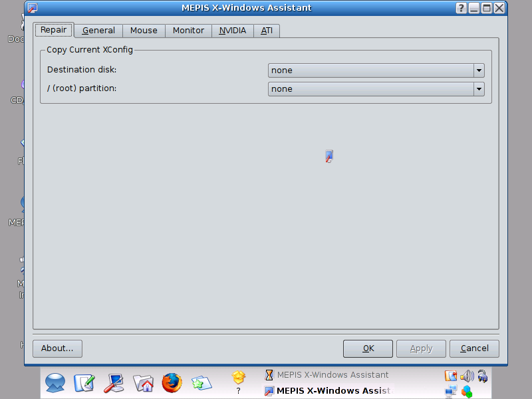532x399 pixels.
Task: Expand the Destination disk dropdown
Action: coord(376,70)
